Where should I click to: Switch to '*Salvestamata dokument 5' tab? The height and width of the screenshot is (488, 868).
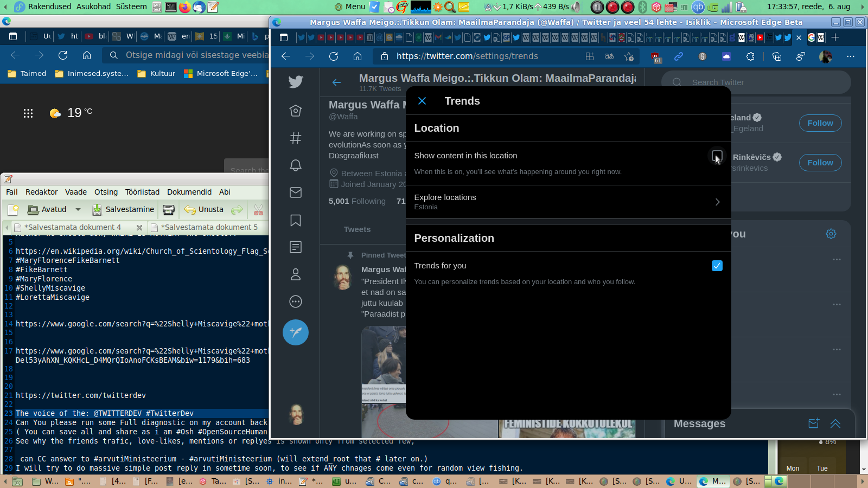[209, 227]
